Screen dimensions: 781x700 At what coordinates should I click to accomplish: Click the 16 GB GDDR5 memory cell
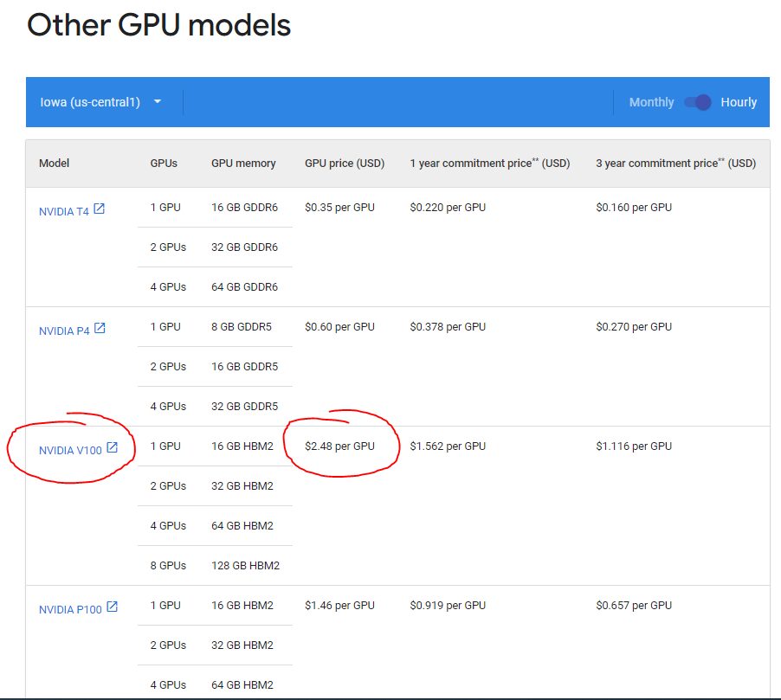244,367
